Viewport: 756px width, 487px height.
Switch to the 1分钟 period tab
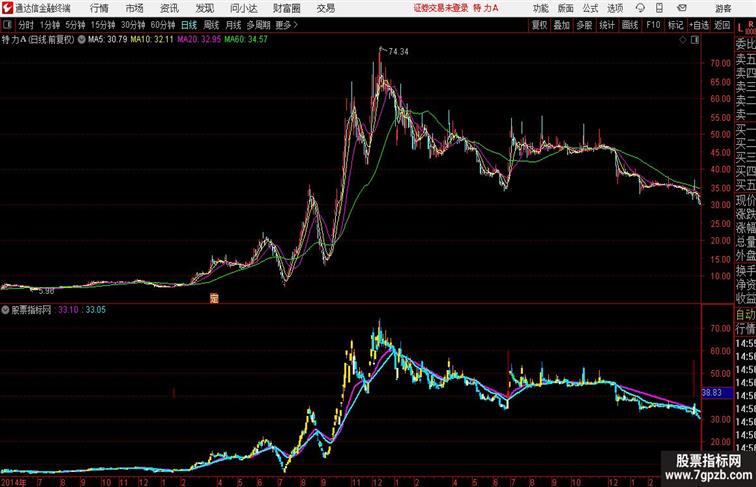pos(50,25)
